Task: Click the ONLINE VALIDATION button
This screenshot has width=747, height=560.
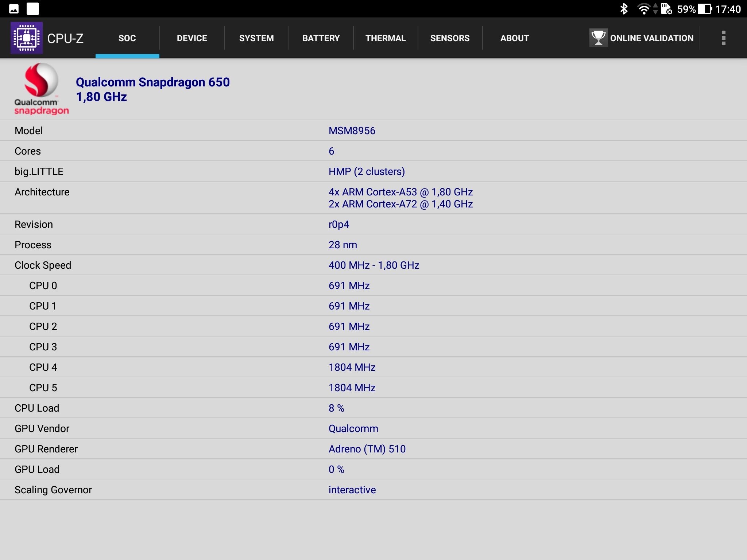Action: [x=642, y=38]
